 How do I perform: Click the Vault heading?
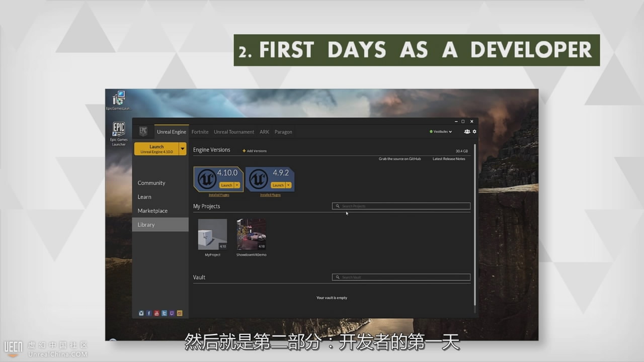tap(199, 277)
